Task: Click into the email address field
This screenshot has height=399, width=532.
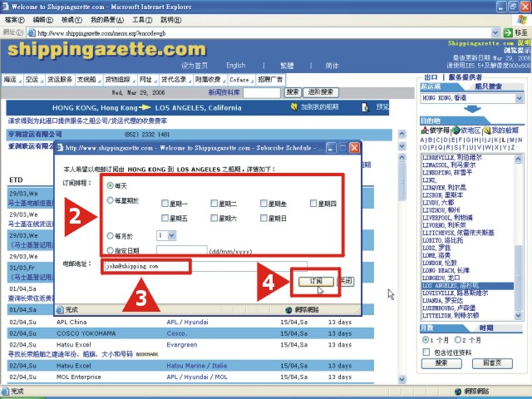Action: (x=205, y=266)
